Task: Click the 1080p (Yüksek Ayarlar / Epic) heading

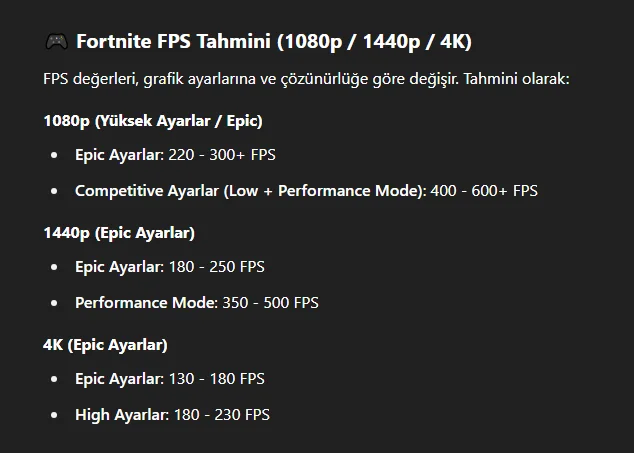Action: point(153,120)
